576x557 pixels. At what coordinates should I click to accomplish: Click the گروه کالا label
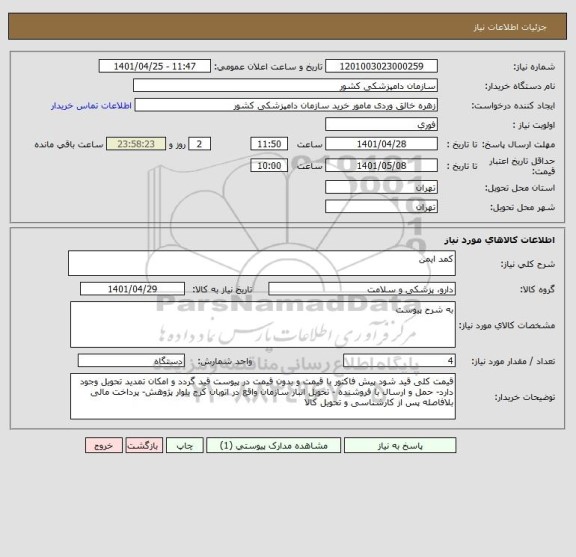click(537, 290)
